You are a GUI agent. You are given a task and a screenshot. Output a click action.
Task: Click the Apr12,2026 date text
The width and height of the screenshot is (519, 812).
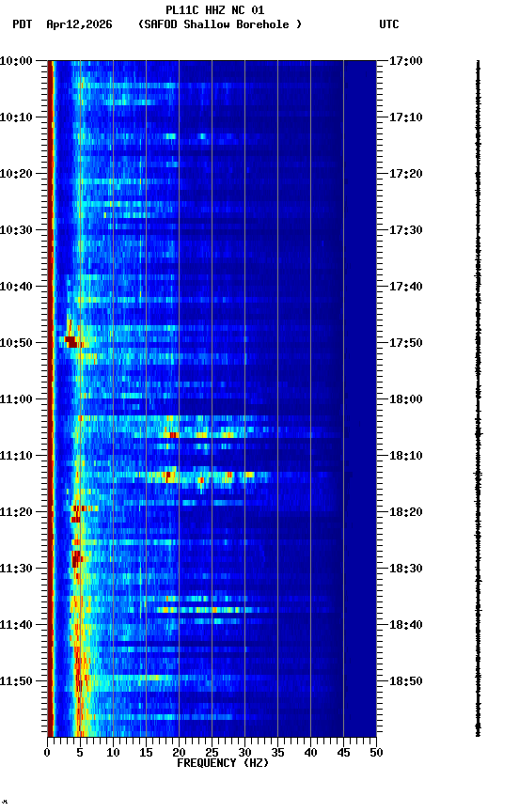pos(79,24)
